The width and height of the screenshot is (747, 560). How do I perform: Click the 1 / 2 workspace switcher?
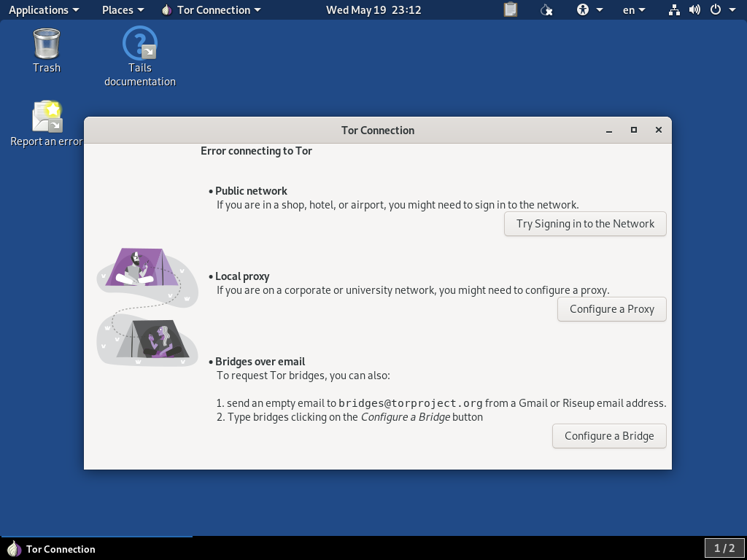pos(724,548)
